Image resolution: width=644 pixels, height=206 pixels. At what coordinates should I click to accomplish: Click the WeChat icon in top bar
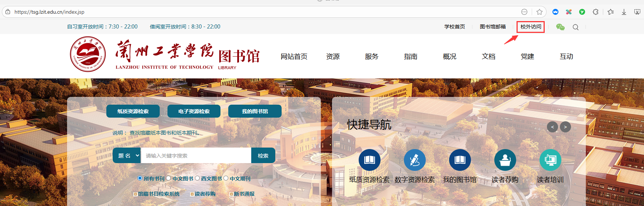560,27
